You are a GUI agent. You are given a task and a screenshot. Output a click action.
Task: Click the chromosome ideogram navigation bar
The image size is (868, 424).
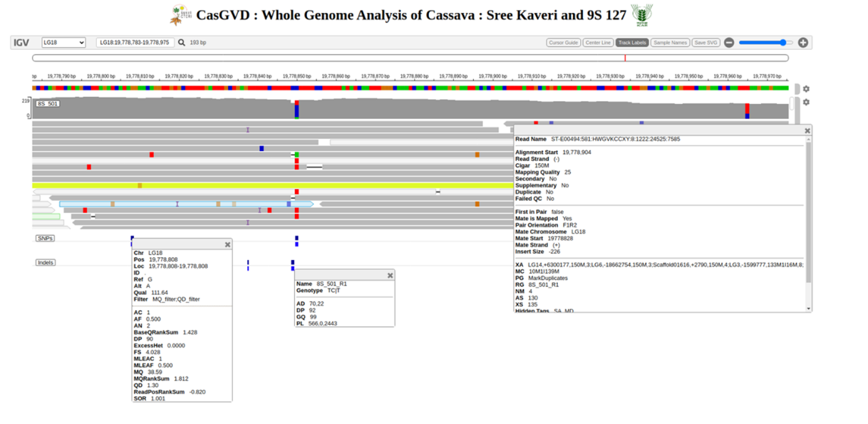click(410, 58)
